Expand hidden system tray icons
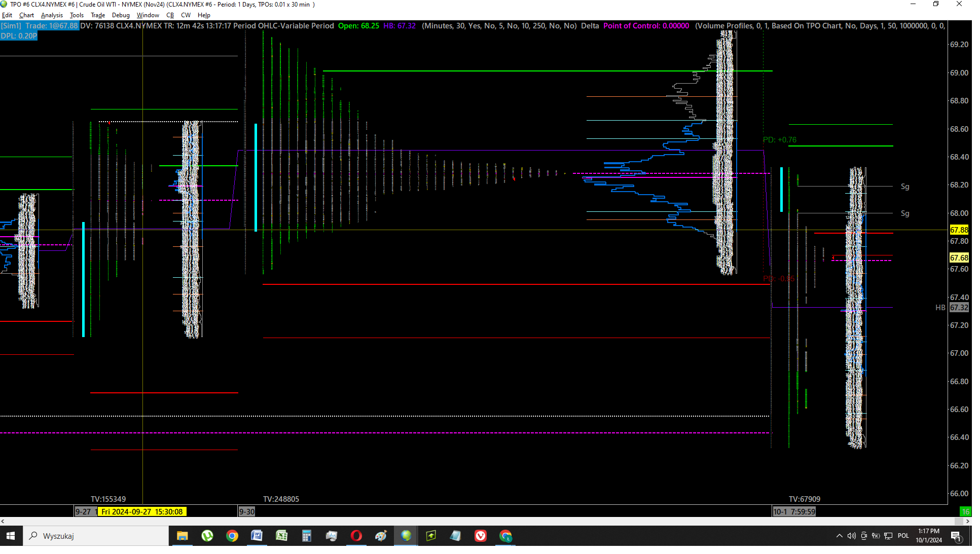This screenshot has height=554, width=980. pyautogui.click(x=840, y=536)
